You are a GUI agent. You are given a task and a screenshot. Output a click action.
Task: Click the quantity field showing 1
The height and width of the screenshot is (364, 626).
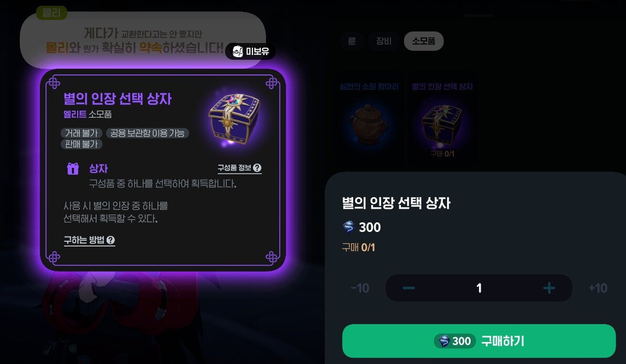[x=479, y=288]
